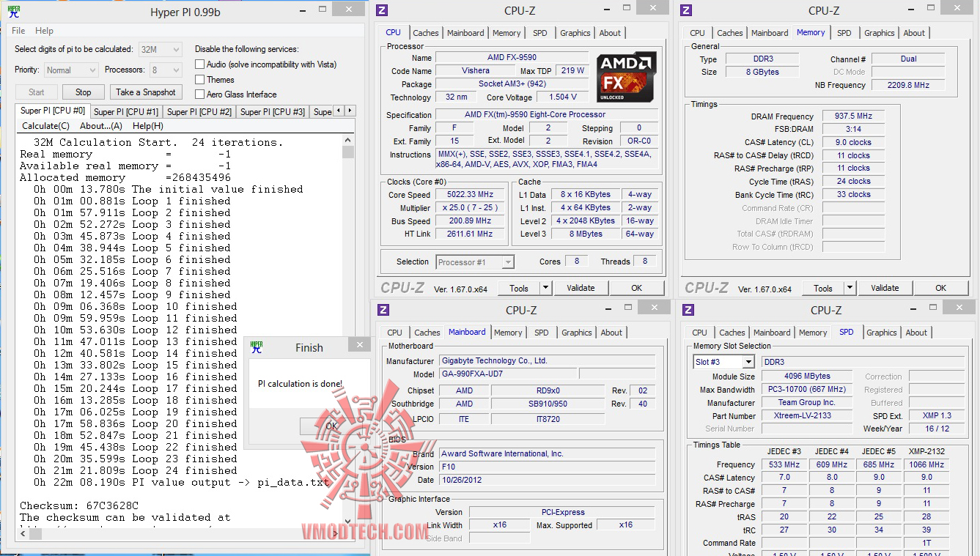
Task: Open the Graphics tab in the SPD-tab CPU-Z window
Action: pyautogui.click(x=882, y=333)
